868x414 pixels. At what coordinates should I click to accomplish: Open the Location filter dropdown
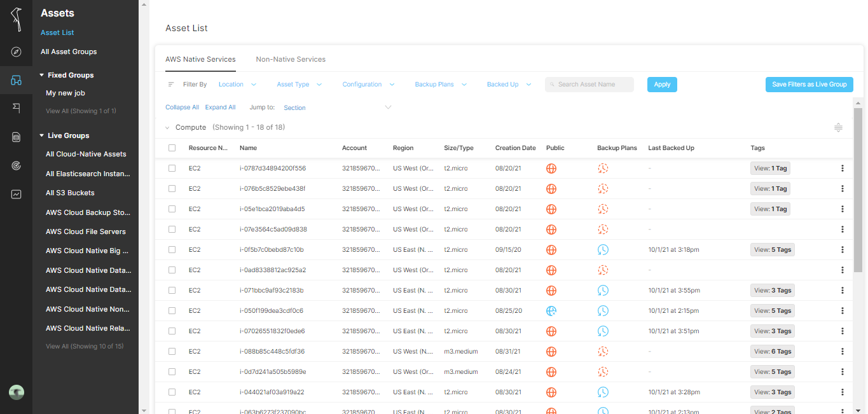237,85
